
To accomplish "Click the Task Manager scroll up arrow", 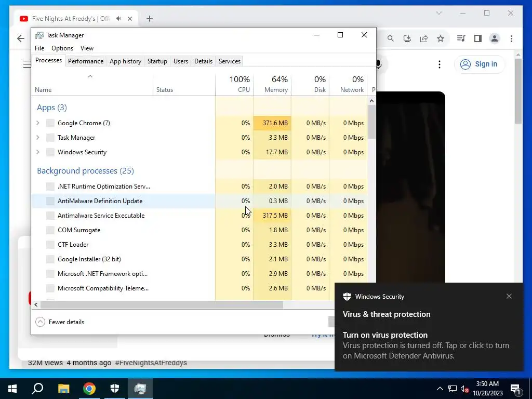I will coord(371,101).
